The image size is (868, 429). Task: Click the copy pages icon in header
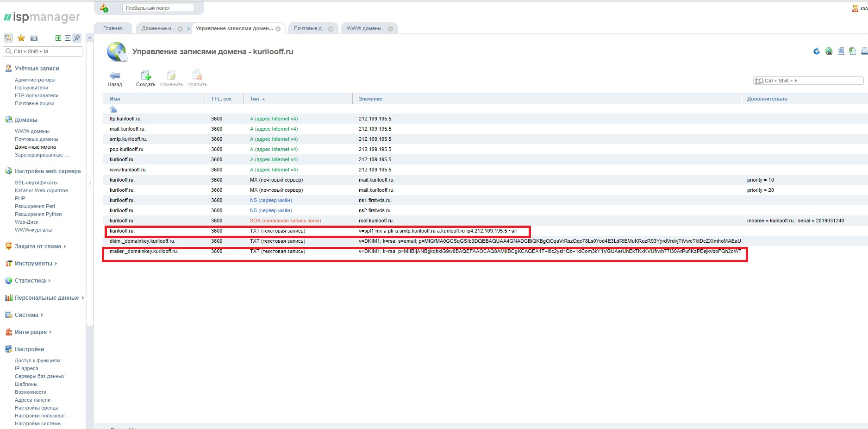tap(841, 51)
